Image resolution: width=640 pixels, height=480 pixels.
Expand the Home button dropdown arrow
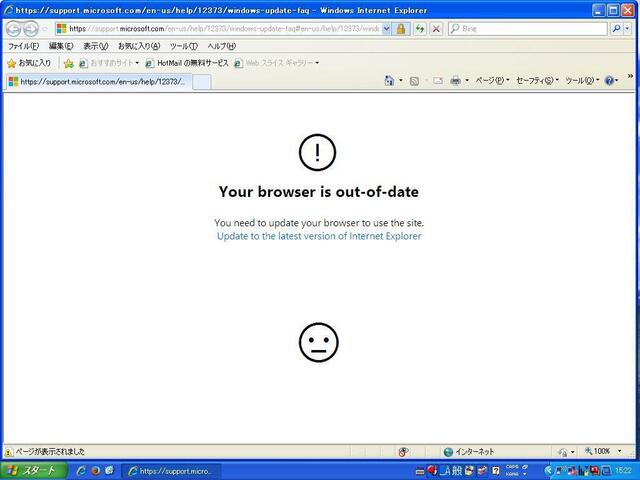point(401,80)
